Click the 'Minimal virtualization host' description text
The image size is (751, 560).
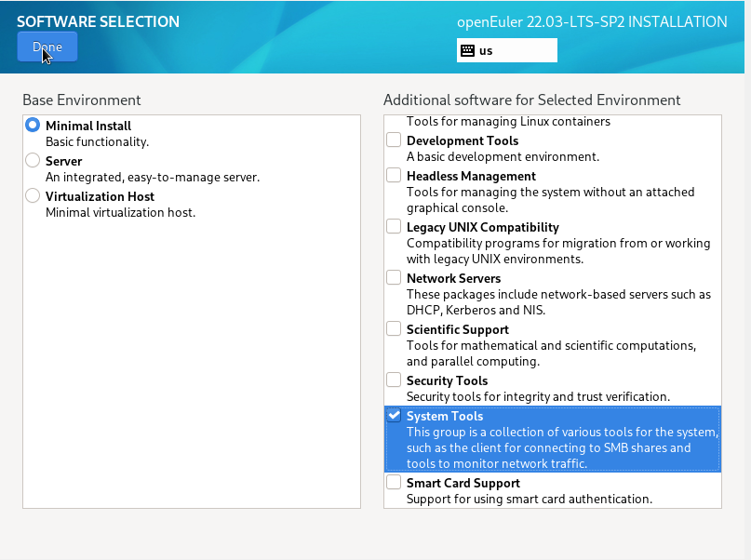pos(120,212)
